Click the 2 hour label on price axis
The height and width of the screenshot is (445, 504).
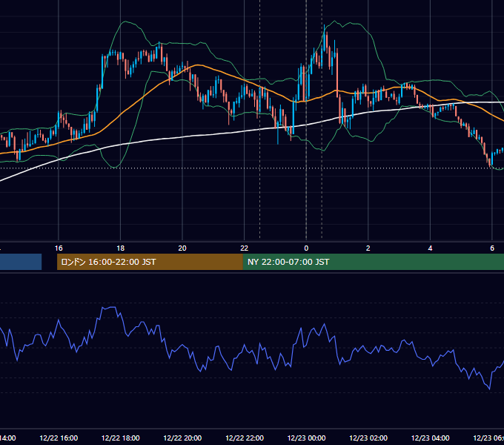[368, 248]
